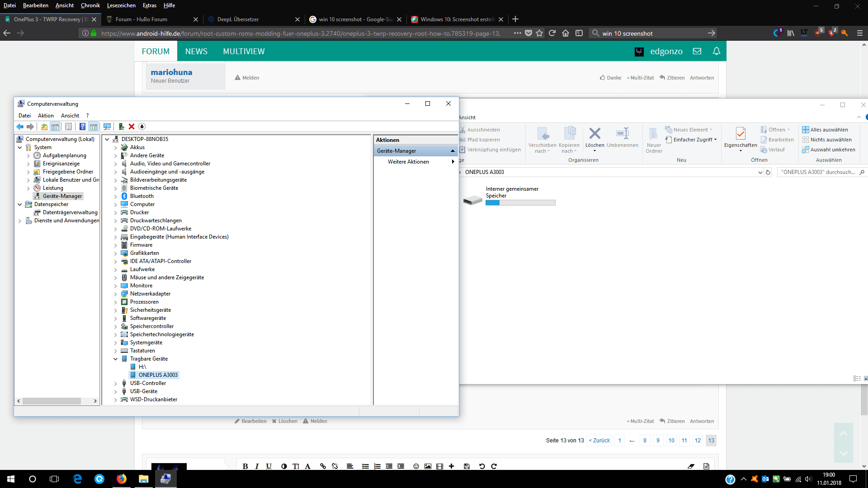Click the properties sheet icon in Computerverwaltung toolbar
868x488 pixels.
coord(68,127)
